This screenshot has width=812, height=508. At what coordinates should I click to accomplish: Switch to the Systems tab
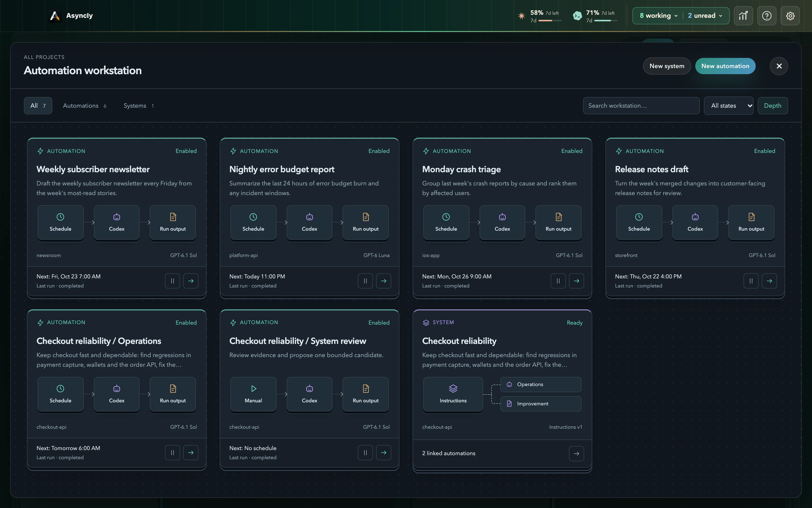139,106
